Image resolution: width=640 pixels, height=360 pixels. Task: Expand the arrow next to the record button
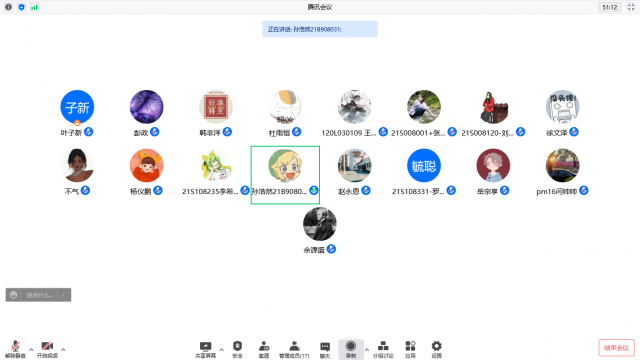367,350
